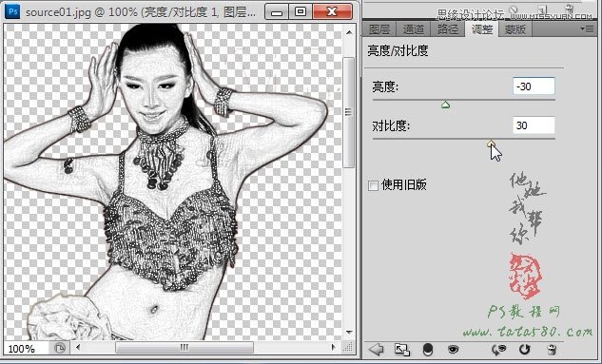Click the document title source01.jpg

(x=58, y=12)
